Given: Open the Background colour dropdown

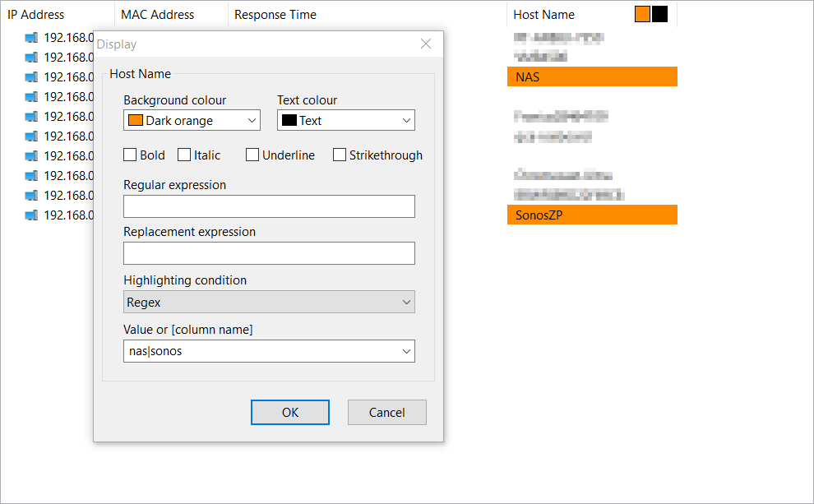Looking at the screenshot, I should pyautogui.click(x=251, y=120).
